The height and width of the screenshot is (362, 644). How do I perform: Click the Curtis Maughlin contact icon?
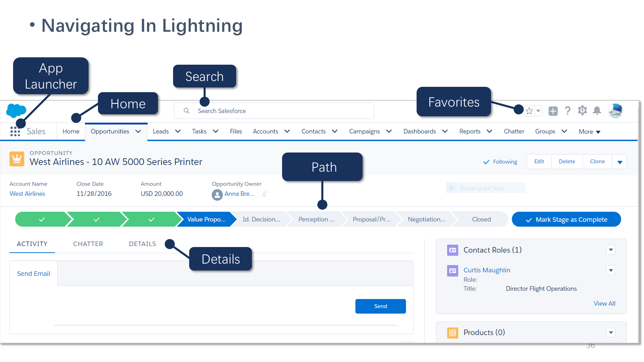click(x=452, y=270)
